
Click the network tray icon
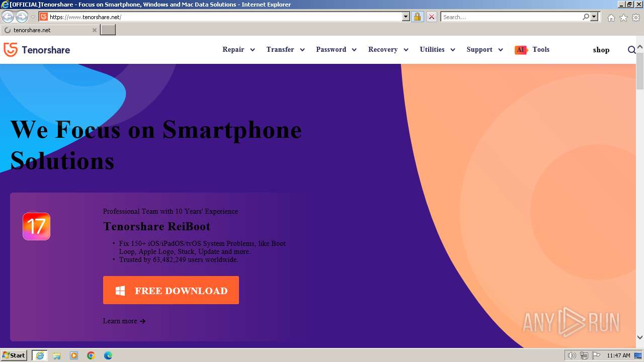[584, 355]
